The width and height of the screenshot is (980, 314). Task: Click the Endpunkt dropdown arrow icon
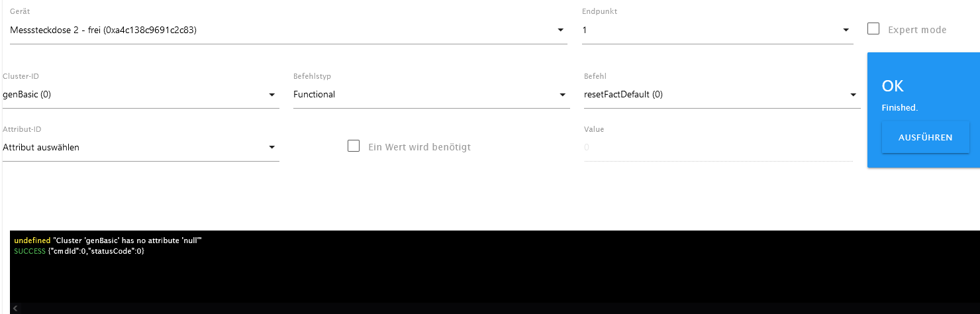click(846, 30)
